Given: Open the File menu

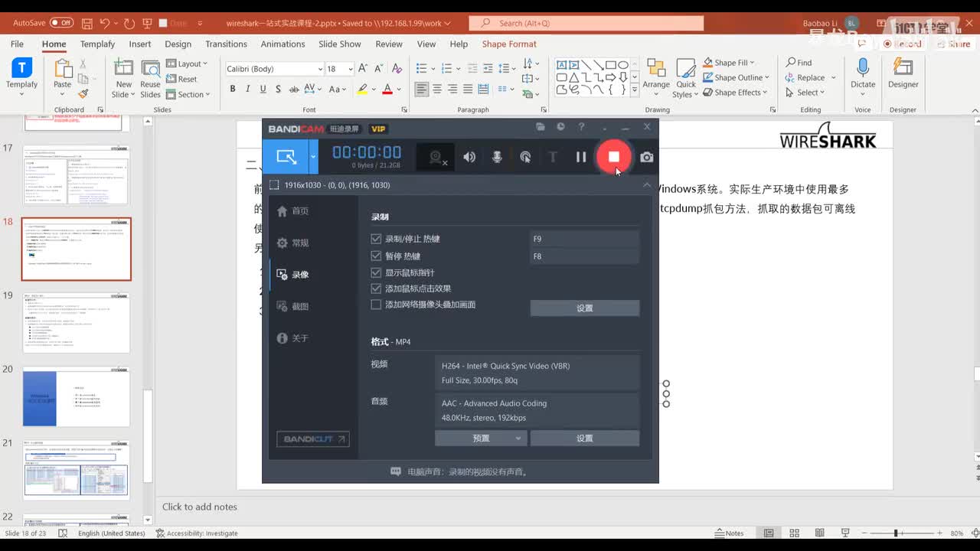Looking at the screenshot, I should (x=17, y=44).
